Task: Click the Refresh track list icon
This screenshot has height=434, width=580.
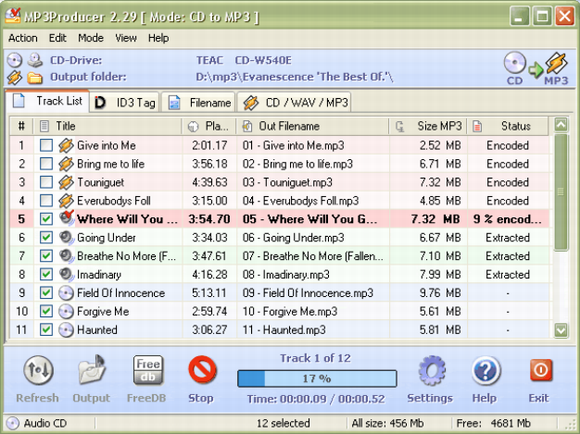Action: pos(38,370)
